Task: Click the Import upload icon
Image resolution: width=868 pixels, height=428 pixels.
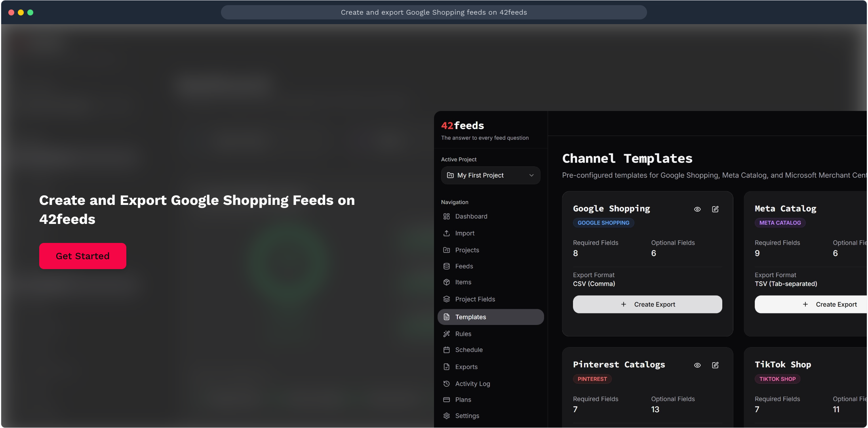Action: click(446, 233)
